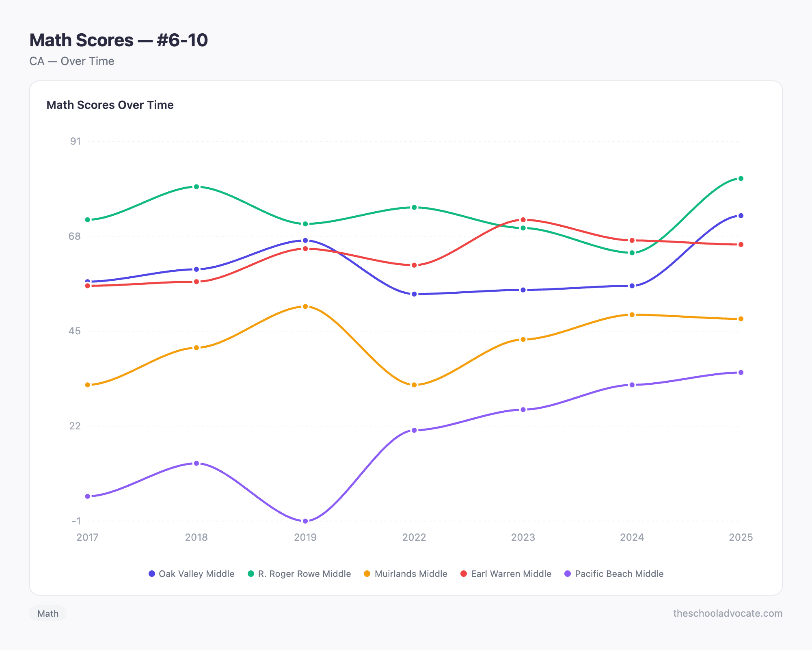The height and width of the screenshot is (650, 812).
Task: Click the Math Scores — #6-10 title
Action: pos(118,40)
